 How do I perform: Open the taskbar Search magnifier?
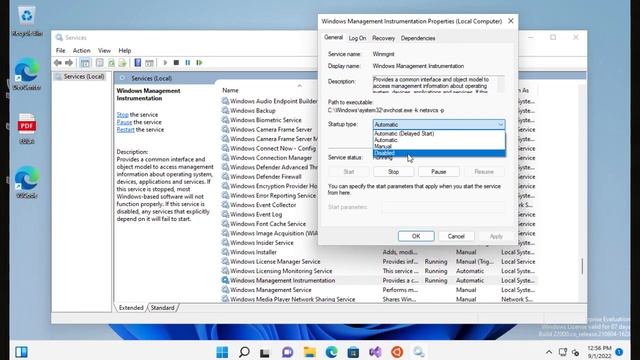click(244, 352)
